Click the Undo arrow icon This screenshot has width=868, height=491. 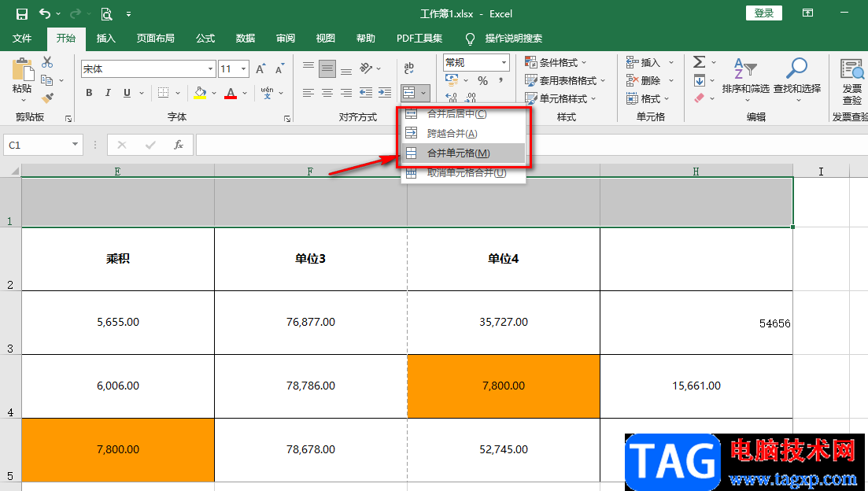tap(45, 14)
